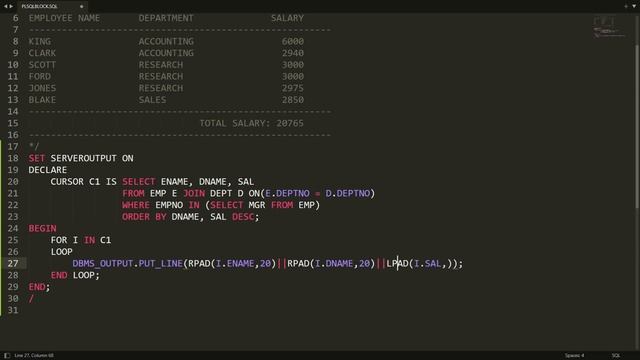Click I.DNAME inside the second RPAD
Screen dimensions: 640x360
334,264
